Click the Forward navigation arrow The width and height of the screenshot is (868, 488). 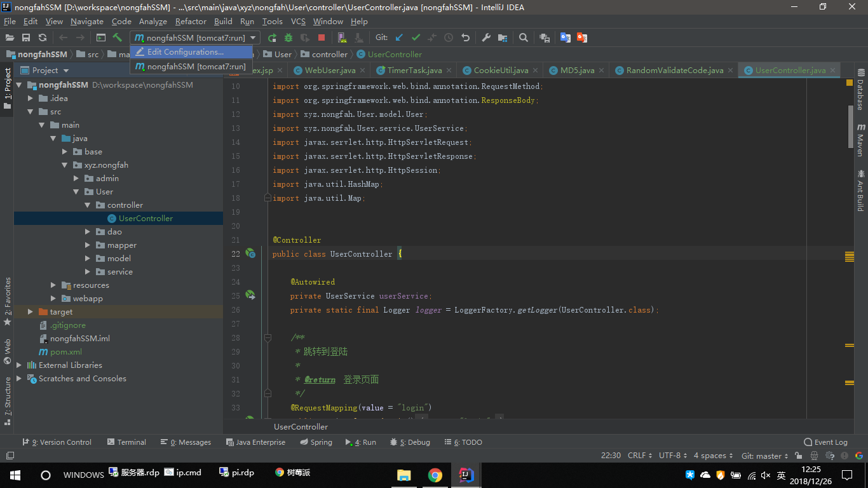click(x=80, y=37)
